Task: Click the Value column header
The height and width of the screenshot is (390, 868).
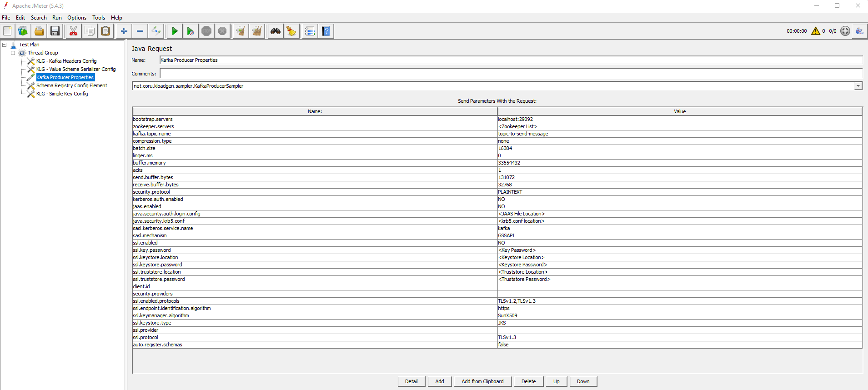Action: (680, 111)
